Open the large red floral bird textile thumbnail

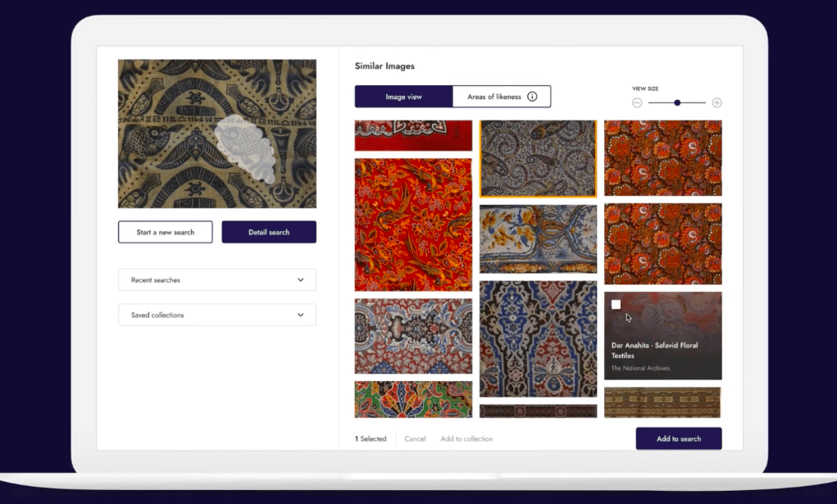[x=413, y=225]
